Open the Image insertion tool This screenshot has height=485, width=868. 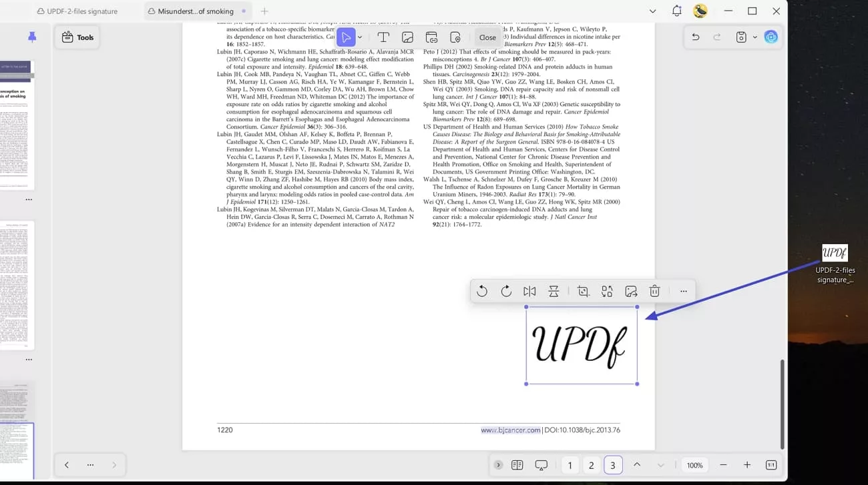pos(407,37)
